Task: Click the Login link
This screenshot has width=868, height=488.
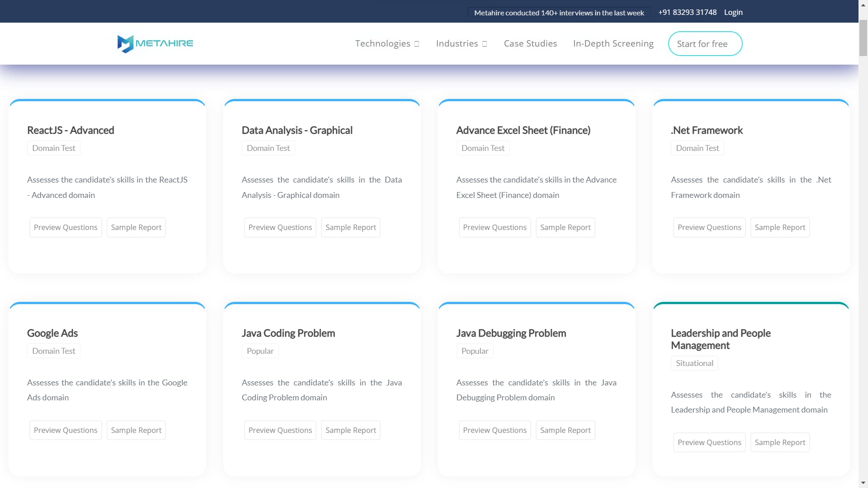Action: pos(733,13)
